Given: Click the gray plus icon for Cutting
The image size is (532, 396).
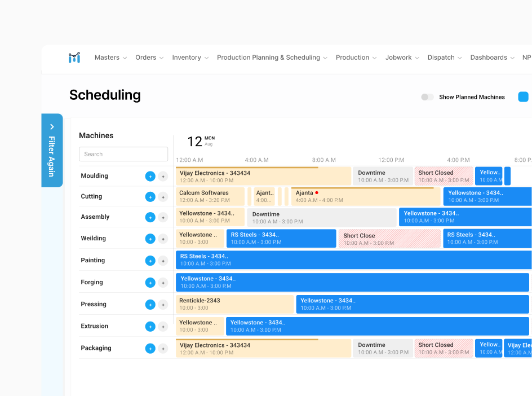Looking at the screenshot, I should coord(163,197).
